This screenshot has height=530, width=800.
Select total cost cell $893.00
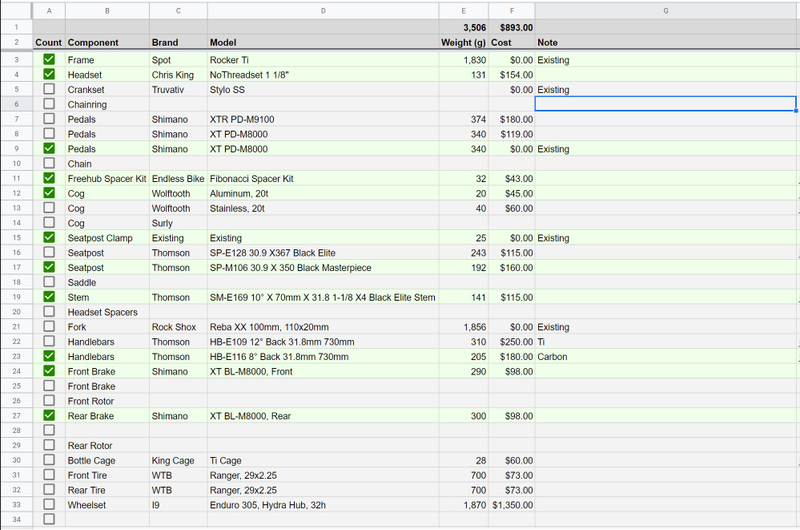512,27
